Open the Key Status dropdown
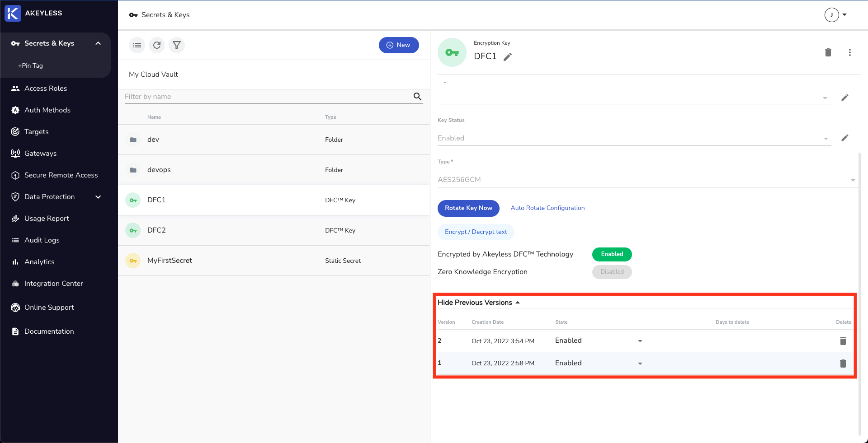The width and height of the screenshot is (868, 443). tap(826, 139)
